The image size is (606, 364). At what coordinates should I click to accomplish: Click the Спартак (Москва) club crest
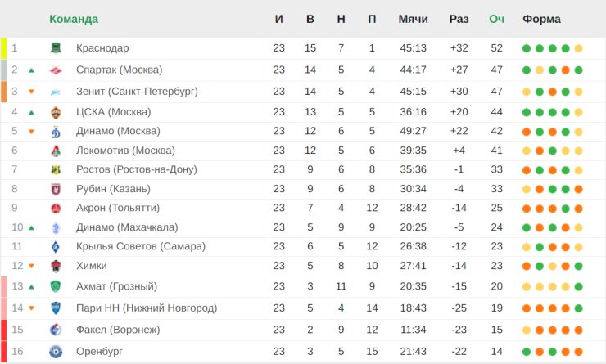[56, 70]
